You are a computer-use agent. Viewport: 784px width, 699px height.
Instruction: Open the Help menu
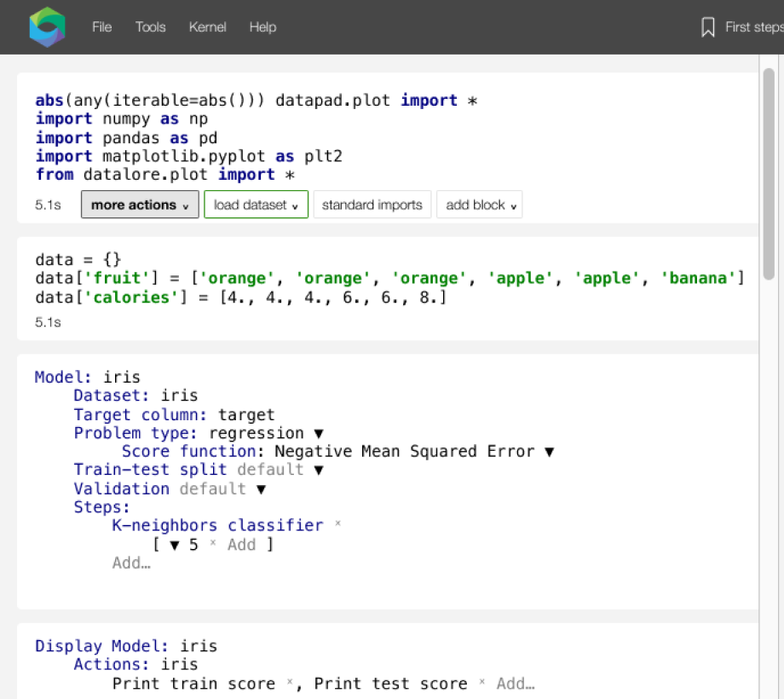262,27
